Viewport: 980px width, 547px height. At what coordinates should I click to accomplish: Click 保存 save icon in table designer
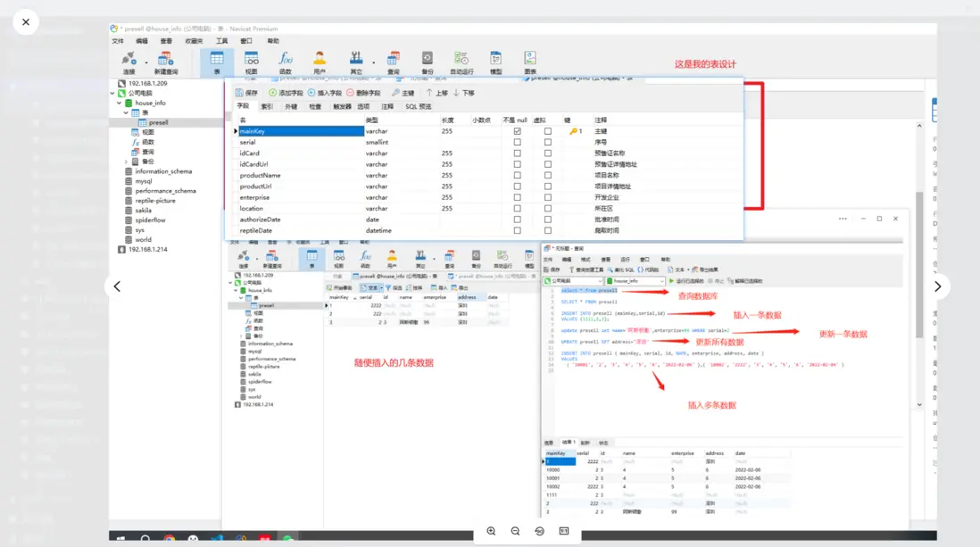click(x=246, y=93)
